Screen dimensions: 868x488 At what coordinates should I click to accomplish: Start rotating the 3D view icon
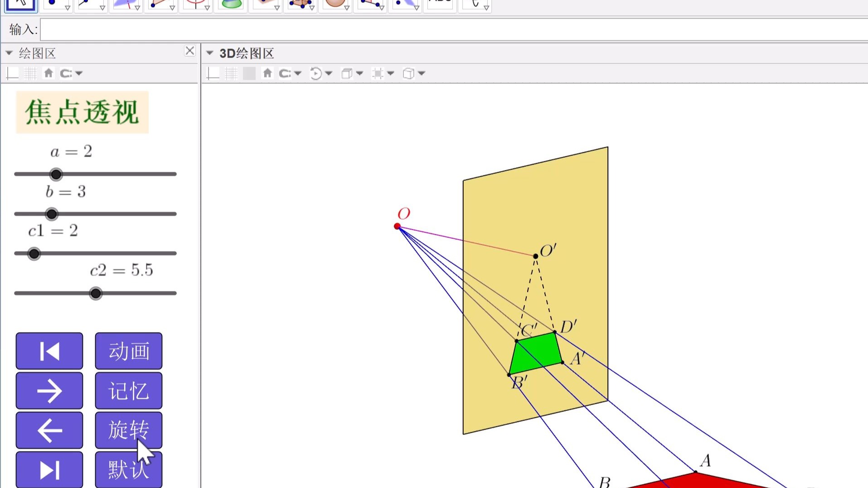click(x=315, y=73)
